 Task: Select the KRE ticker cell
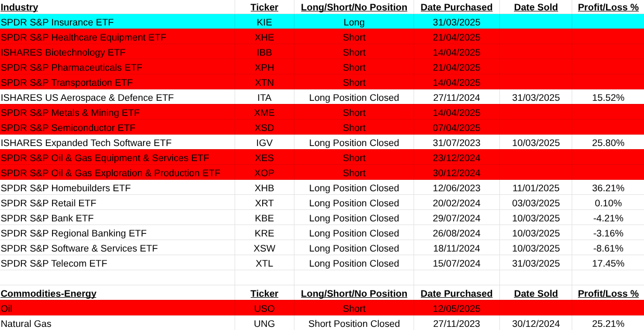(264, 233)
